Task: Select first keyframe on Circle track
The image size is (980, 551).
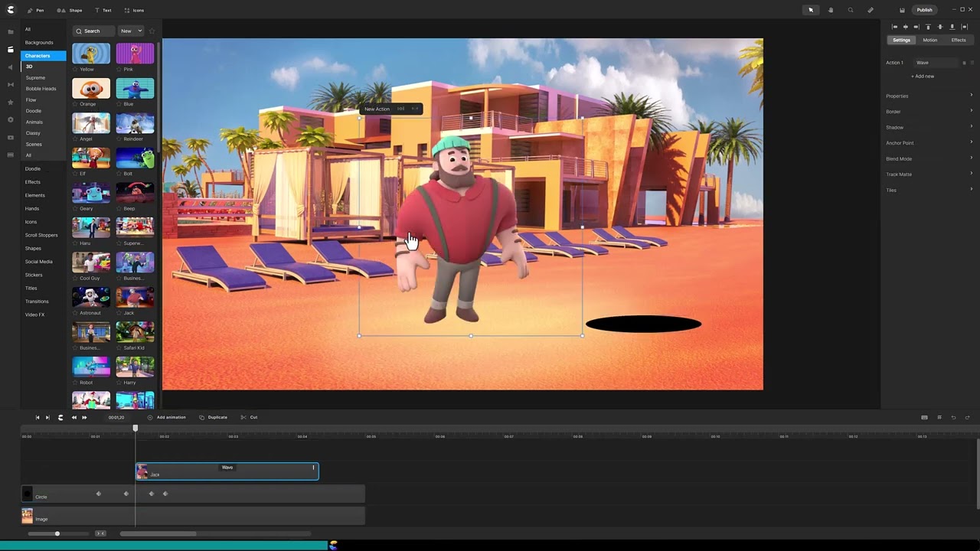Action: pyautogui.click(x=98, y=494)
